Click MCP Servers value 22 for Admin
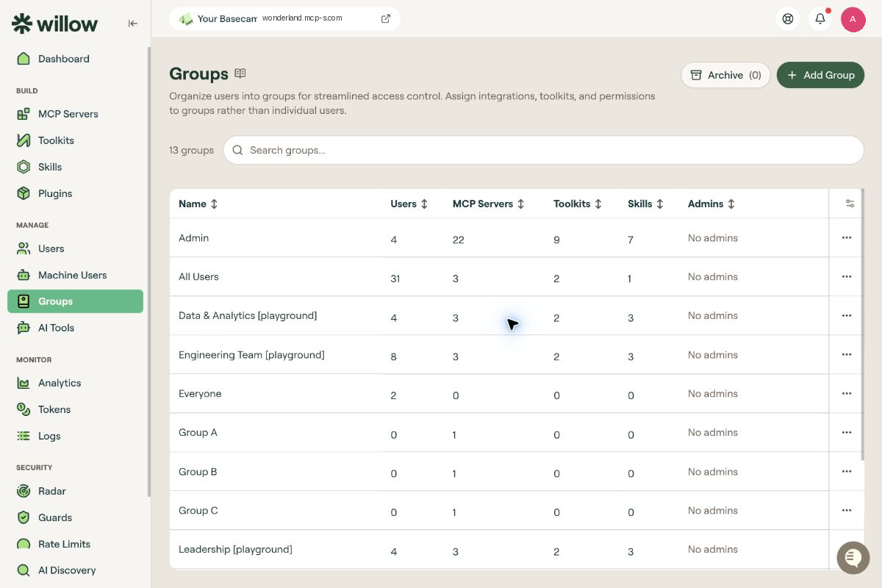 pos(458,240)
